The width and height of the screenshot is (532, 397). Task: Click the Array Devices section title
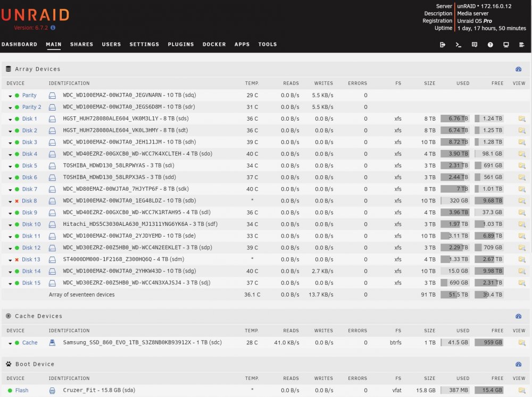coord(38,69)
